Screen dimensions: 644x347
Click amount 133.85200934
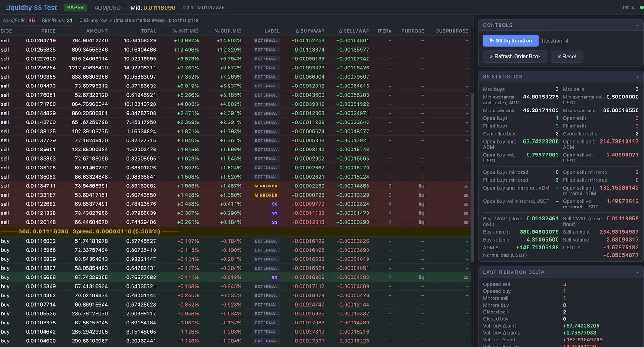pyautogui.click(x=90, y=150)
